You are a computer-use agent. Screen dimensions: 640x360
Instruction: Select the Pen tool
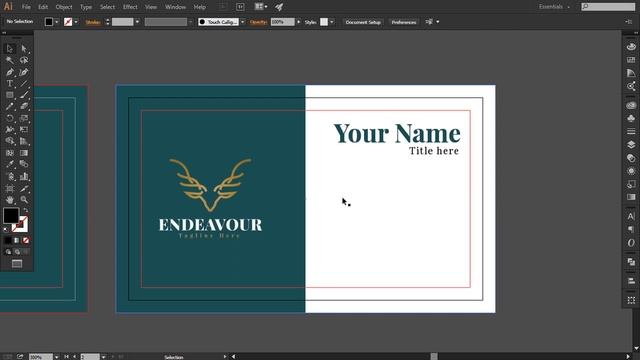click(x=10, y=72)
